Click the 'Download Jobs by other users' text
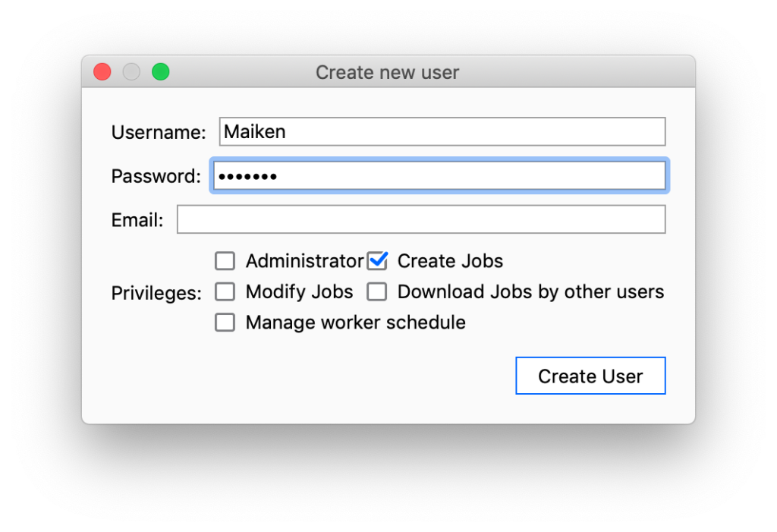The image size is (777, 532). coord(530,292)
